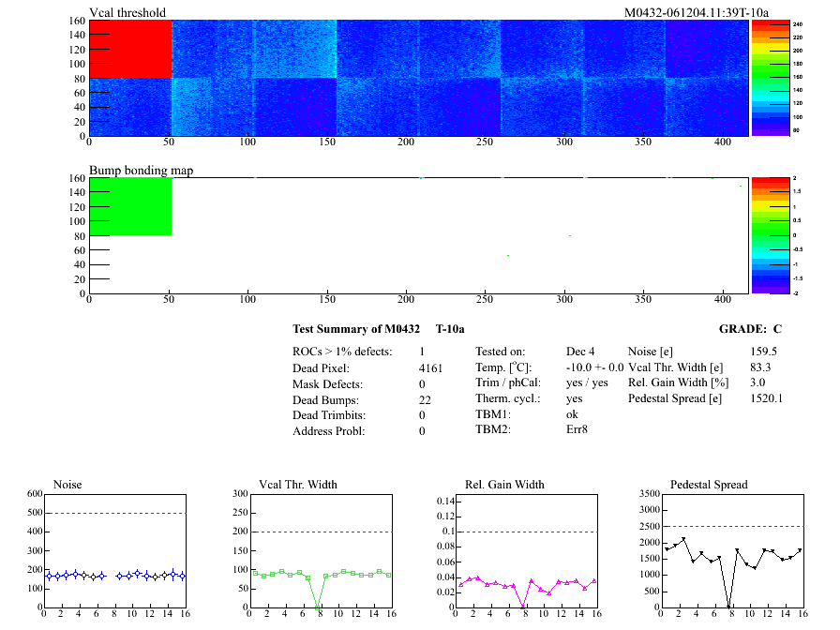Click the red dead-ROC block in Vcal threshold map
The width and height of the screenshot is (840, 630).
[x=130, y=50]
